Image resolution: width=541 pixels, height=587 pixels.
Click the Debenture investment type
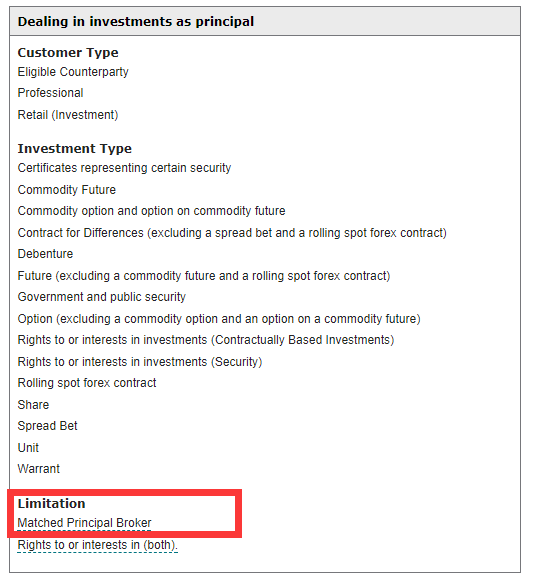point(45,254)
